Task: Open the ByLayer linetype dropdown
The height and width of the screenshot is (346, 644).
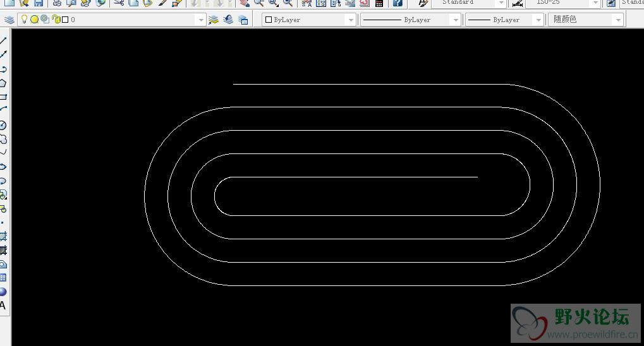Action: click(x=410, y=20)
